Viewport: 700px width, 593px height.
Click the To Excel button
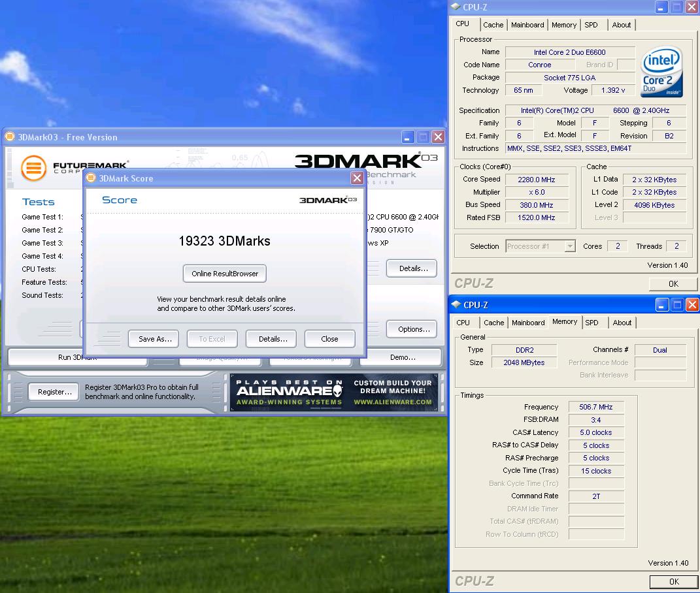(x=212, y=339)
